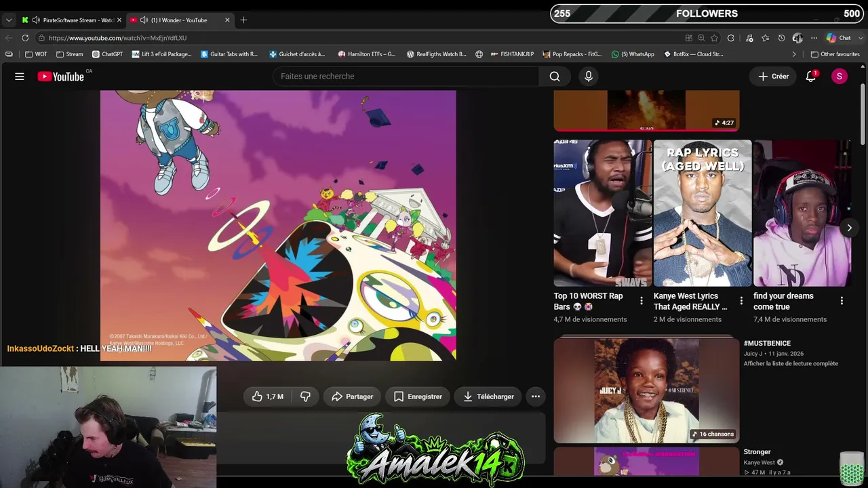
Task: Mute the I Wonder YouTube tab
Action: coord(144,20)
